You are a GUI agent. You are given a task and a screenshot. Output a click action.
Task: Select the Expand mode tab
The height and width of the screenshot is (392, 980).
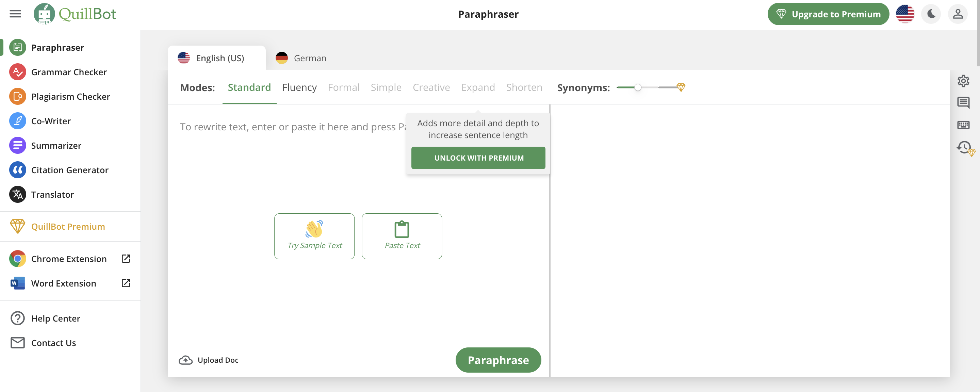[478, 87]
